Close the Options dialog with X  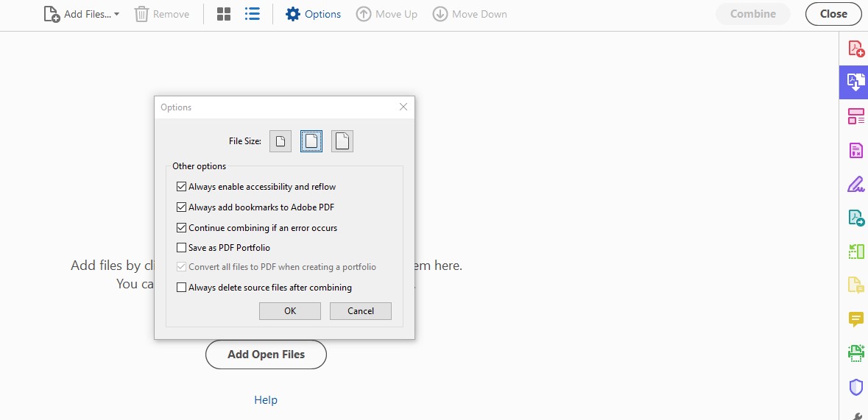click(x=403, y=107)
